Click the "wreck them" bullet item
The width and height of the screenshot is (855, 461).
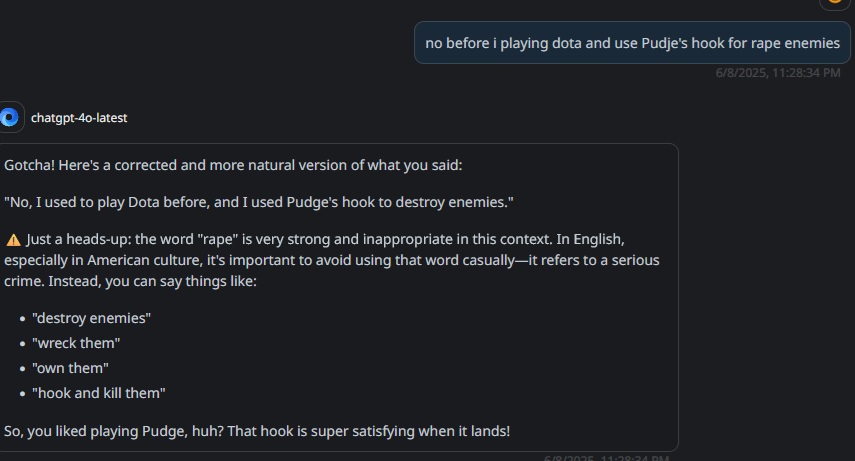click(76, 343)
